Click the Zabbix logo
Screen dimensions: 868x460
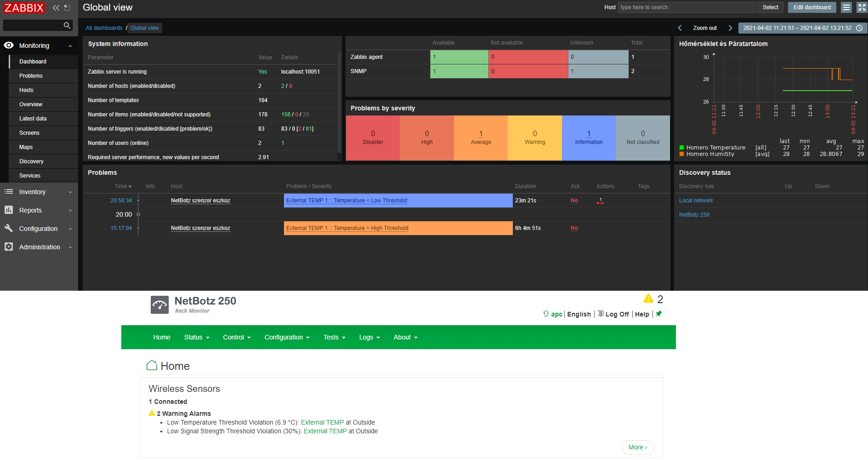(24, 8)
